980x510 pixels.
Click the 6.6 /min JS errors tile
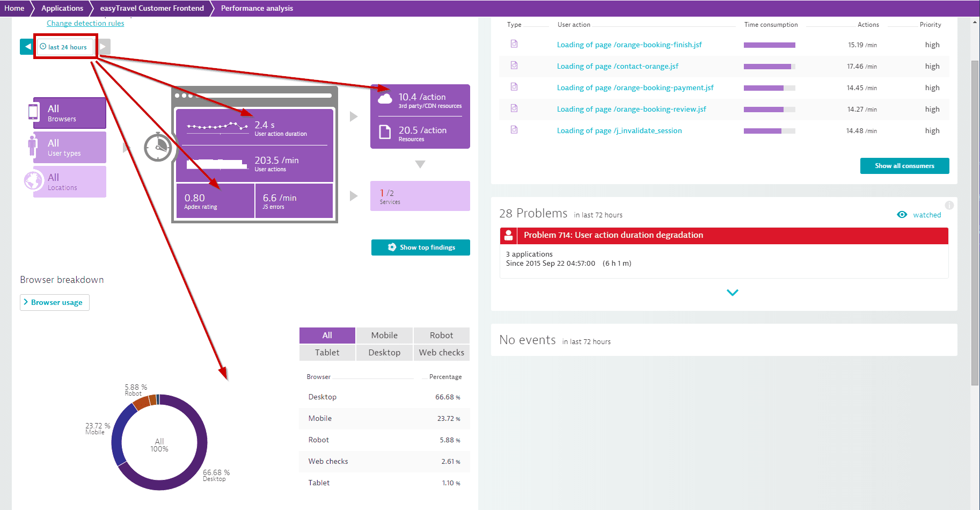[x=294, y=201]
